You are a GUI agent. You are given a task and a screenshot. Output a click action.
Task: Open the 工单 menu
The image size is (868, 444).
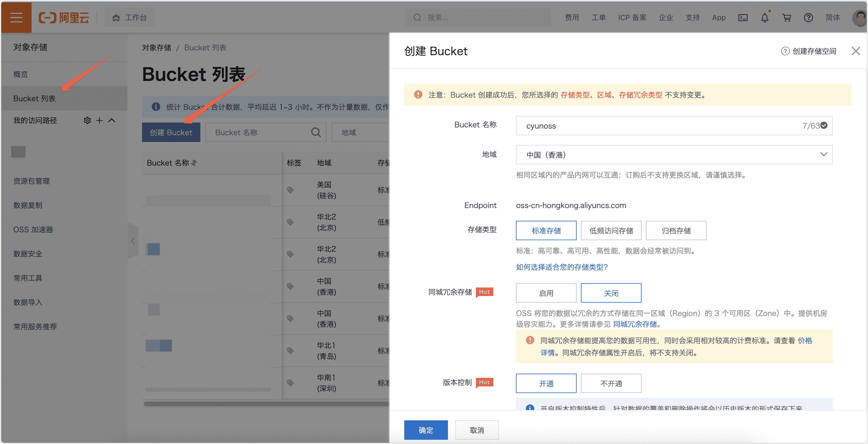tap(598, 18)
